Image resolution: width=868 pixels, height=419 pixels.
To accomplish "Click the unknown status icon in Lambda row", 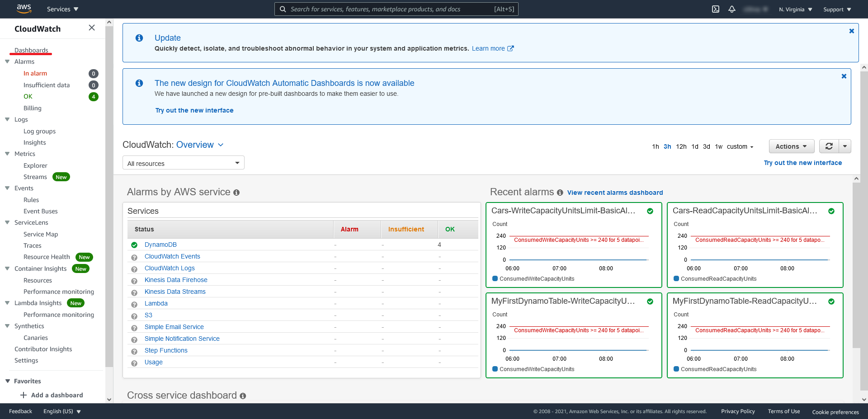I will [134, 304].
